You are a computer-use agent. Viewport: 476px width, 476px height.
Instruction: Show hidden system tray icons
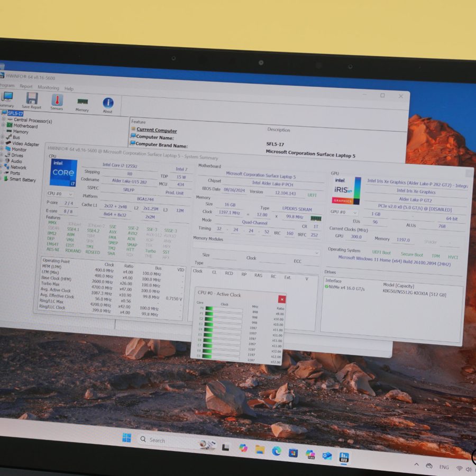pyautogui.click(x=417, y=464)
